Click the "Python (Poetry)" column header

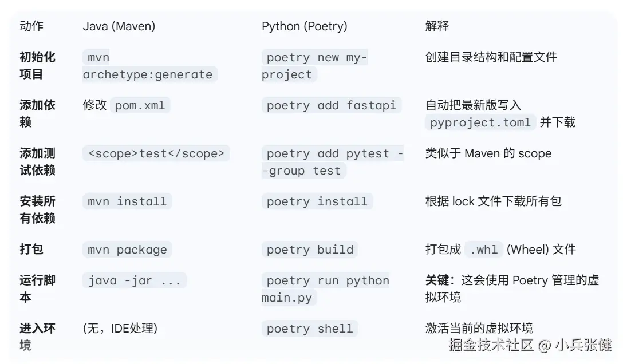[x=304, y=26]
